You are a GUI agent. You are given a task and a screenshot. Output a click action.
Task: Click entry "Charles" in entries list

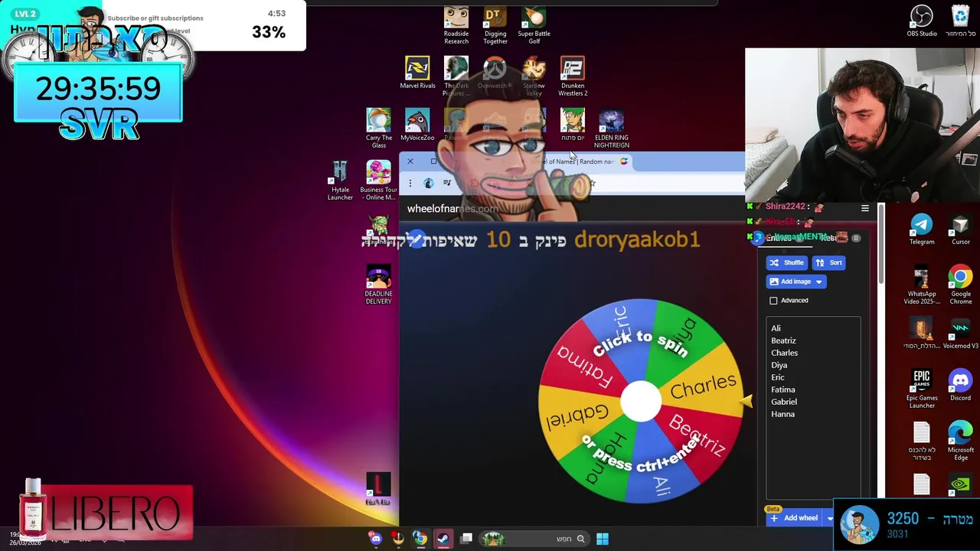[784, 353]
